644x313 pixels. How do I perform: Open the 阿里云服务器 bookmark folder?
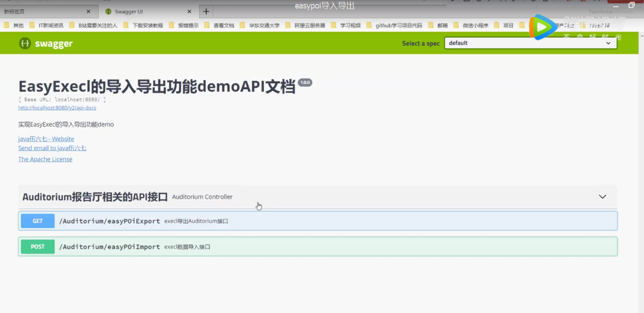(305, 25)
